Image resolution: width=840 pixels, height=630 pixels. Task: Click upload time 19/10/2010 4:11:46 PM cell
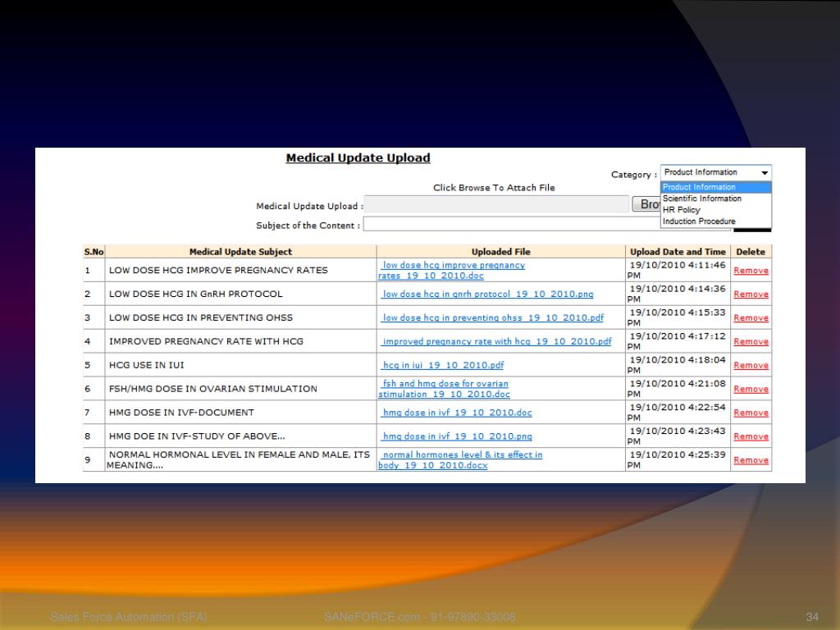pos(677,270)
